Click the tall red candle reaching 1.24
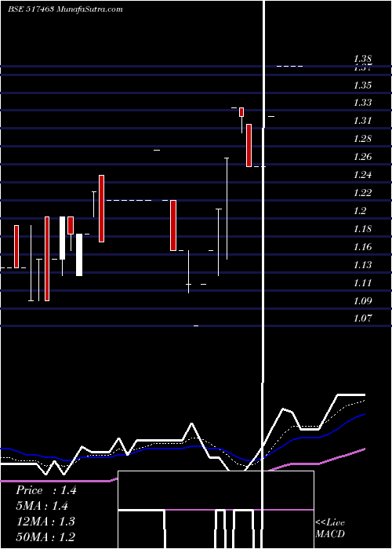392x549 pixels. click(101, 209)
